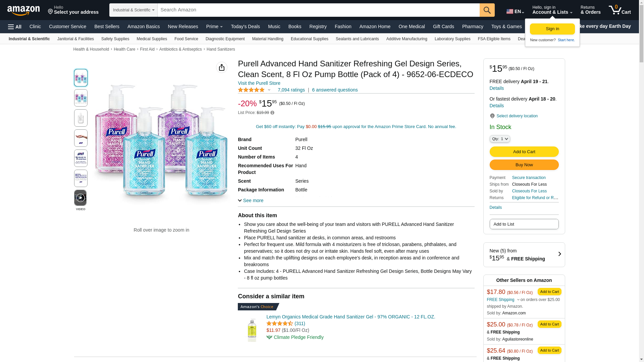Open the Qty quantity dropdown

point(499,139)
